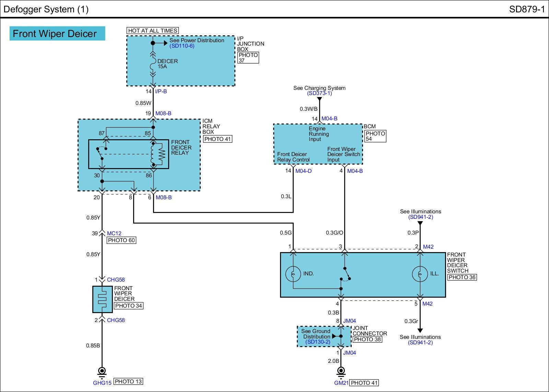Click the GHG15 ground symbol
The width and height of the screenshot is (549, 392).
pyautogui.click(x=102, y=371)
